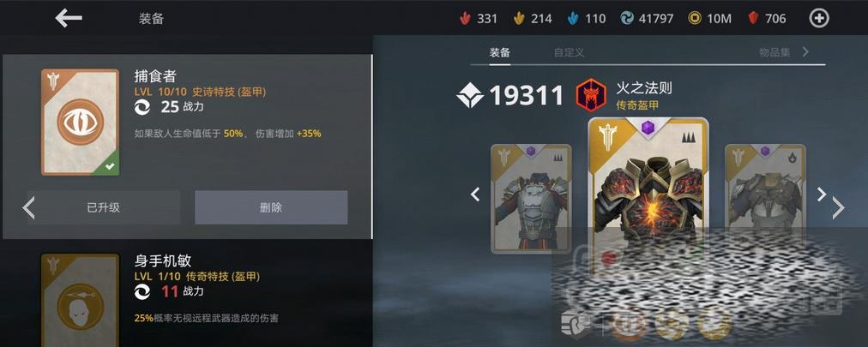This screenshot has height=347, width=868.
Task: Click the 已升级 button
Action: (x=104, y=207)
